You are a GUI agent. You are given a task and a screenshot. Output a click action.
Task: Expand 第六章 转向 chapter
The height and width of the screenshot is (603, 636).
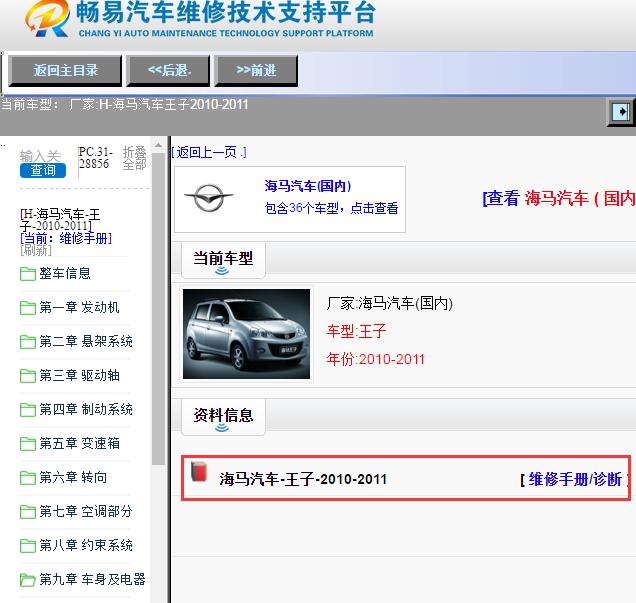click(x=73, y=478)
